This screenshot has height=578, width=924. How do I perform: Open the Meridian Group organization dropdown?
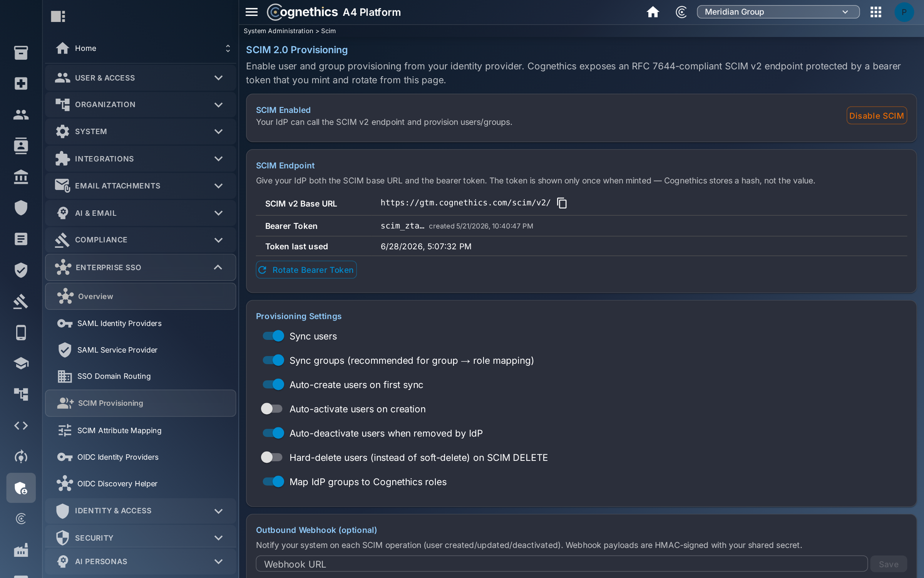coord(778,12)
